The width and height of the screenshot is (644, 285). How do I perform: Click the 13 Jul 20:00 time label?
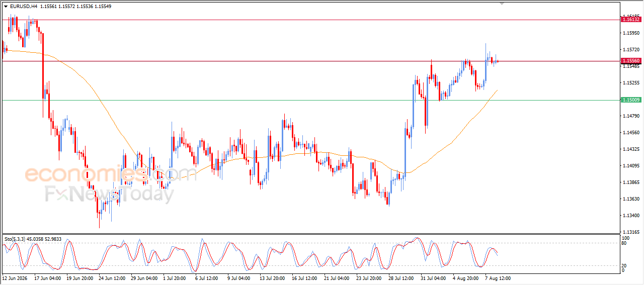[x=272, y=277]
